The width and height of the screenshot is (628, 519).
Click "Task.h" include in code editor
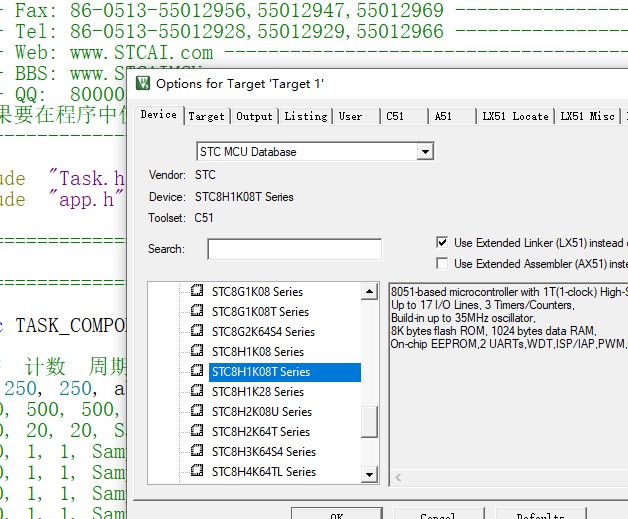pyautogui.click(x=87, y=178)
